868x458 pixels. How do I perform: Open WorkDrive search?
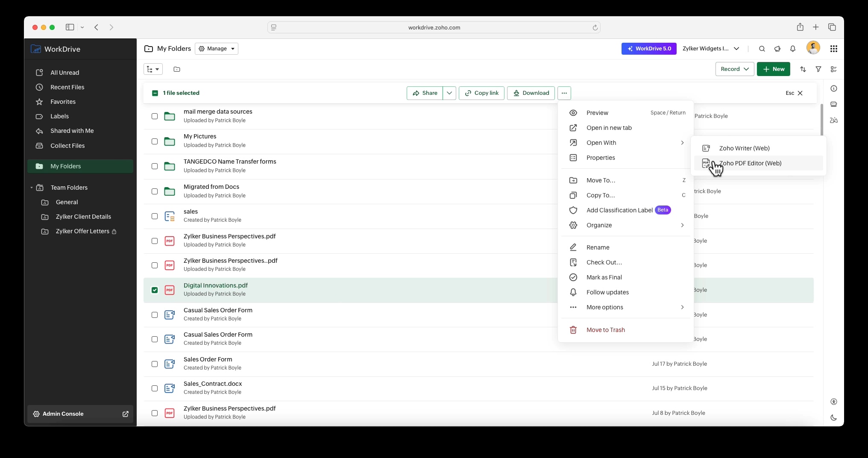pos(762,49)
